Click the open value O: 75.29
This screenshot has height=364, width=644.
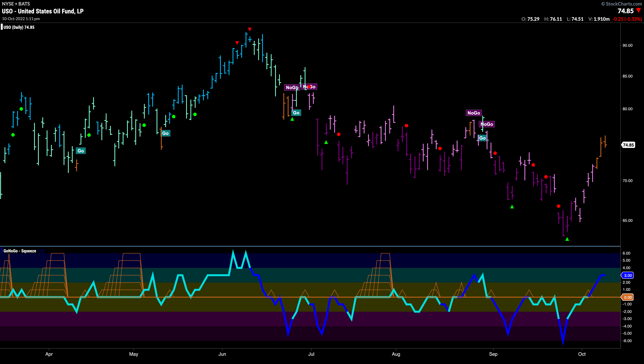pos(530,19)
